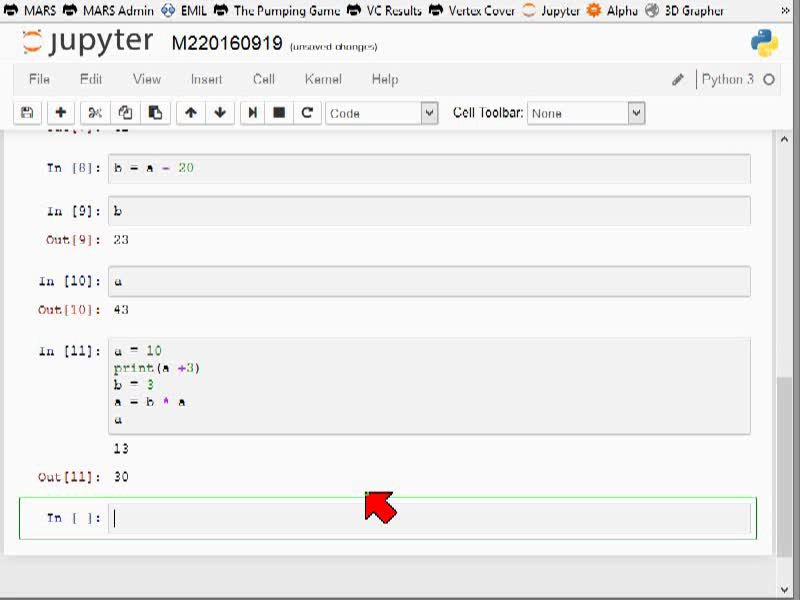Screen dimensions: 800x600
Task: Move selected cell down arrow
Action: [220, 113]
